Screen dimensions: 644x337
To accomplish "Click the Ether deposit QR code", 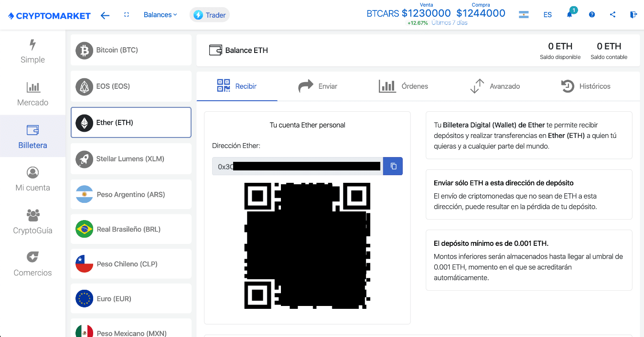I will [x=307, y=245].
